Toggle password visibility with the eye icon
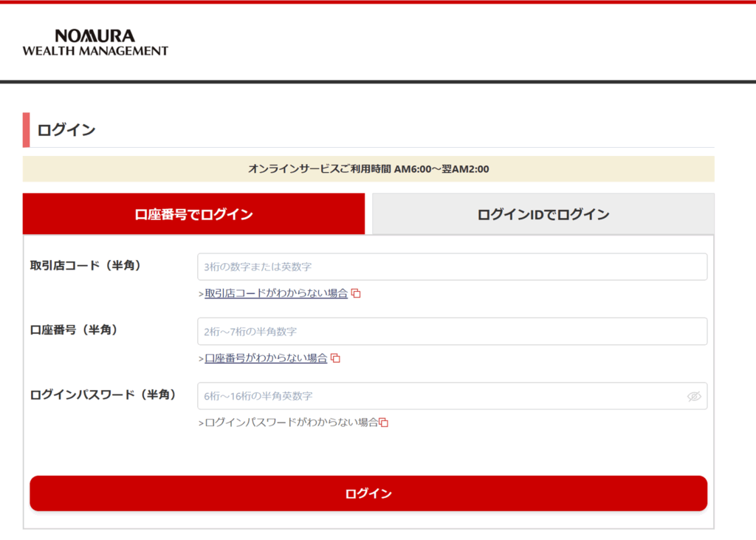756x540 pixels. pyautogui.click(x=693, y=396)
